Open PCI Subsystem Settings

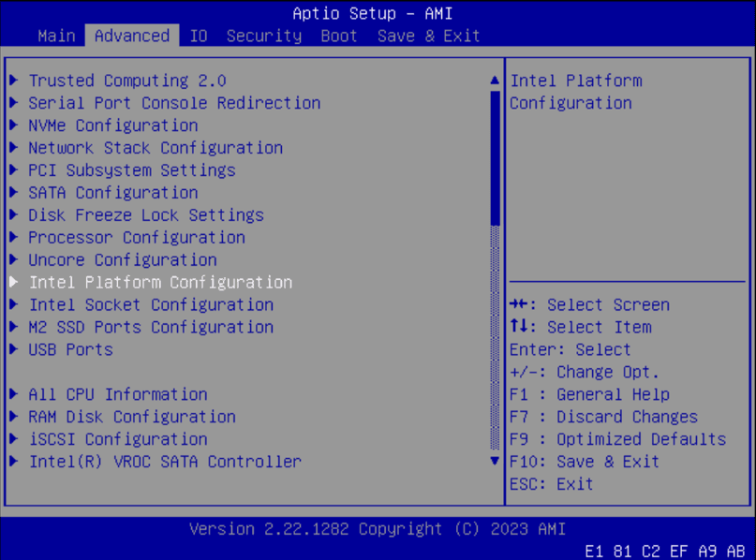click(x=131, y=169)
